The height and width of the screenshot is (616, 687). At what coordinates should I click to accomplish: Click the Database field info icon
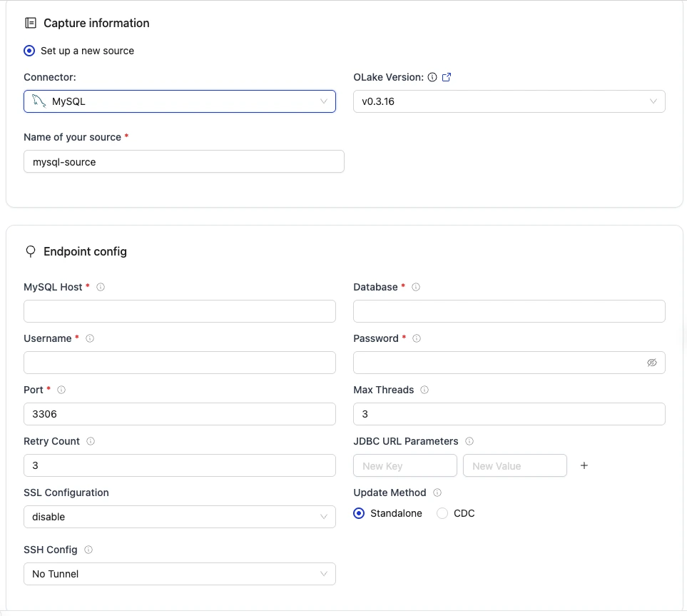click(x=417, y=287)
